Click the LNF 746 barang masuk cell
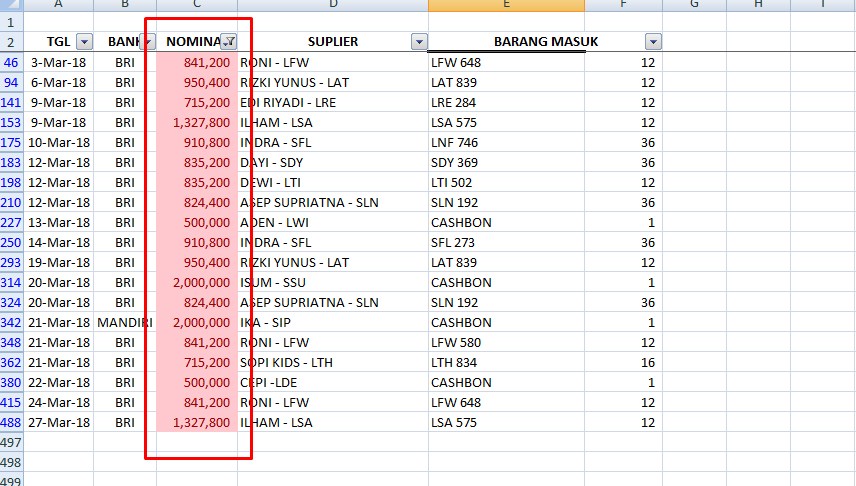 tap(506, 142)
